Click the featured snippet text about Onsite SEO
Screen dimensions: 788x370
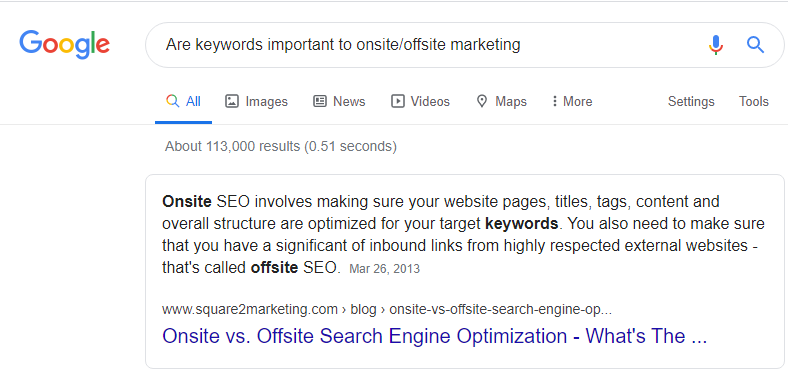(463, 235)
